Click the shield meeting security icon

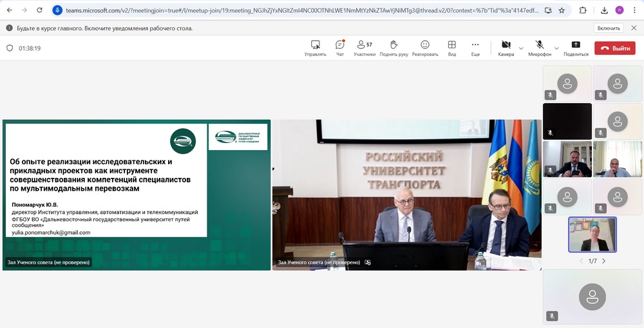click(10, 48)
